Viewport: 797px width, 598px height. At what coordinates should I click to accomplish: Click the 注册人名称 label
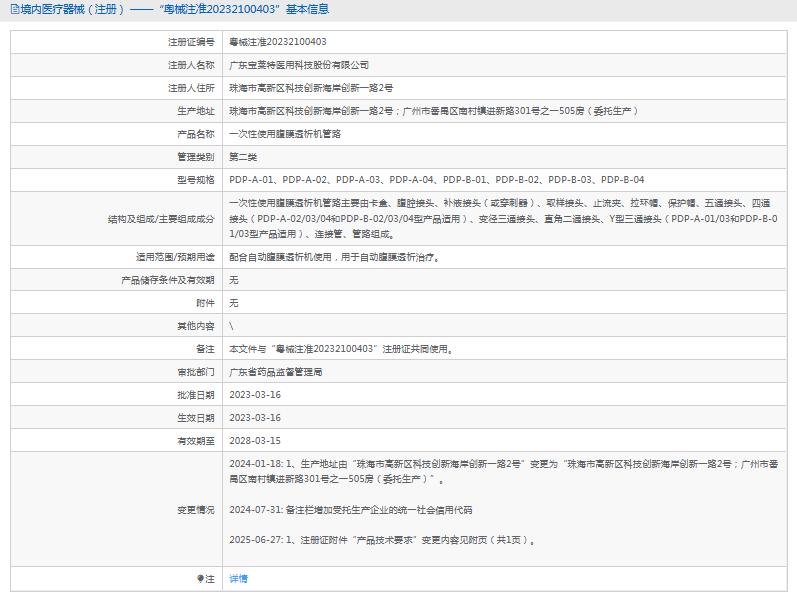(x=191, y=65)
